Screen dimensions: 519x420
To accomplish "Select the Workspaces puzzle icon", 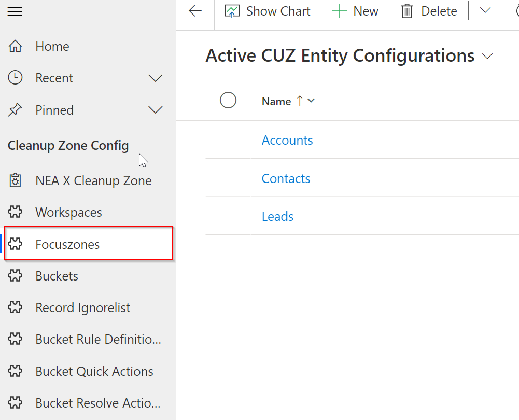I will [15, 212].
